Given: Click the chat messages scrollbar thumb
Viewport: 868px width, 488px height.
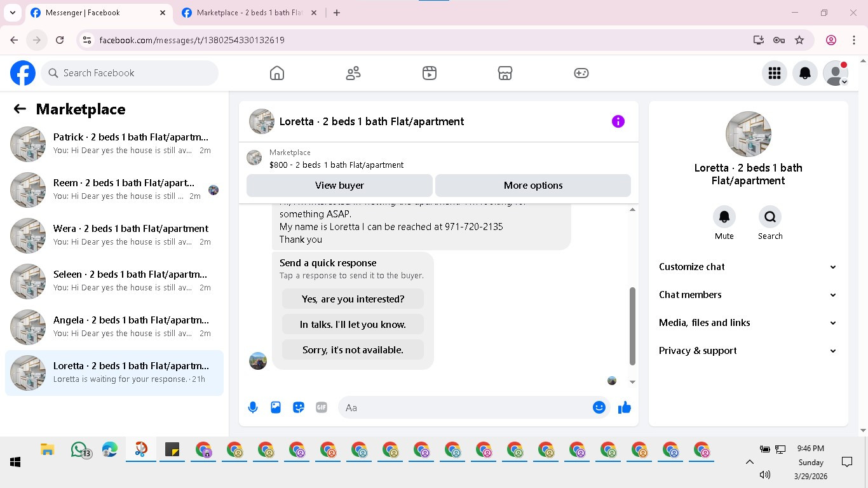Looking at the screenshot, I should [632, 326].
